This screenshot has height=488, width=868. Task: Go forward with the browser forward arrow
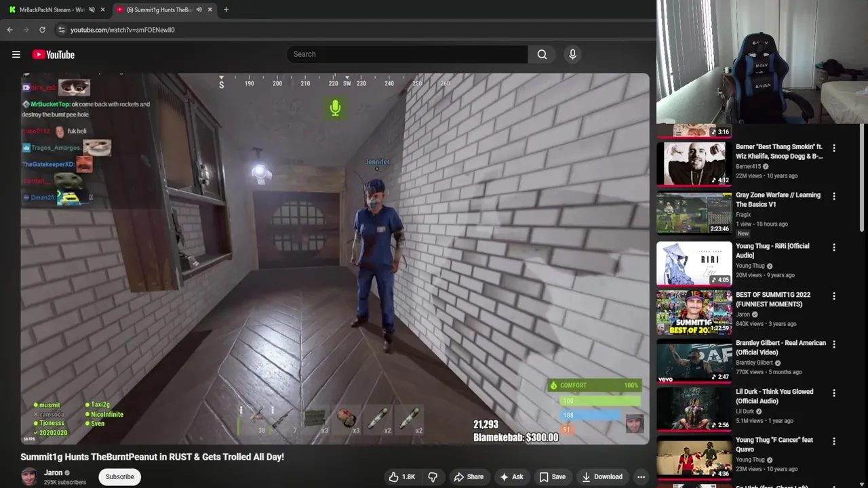(26, 30)
